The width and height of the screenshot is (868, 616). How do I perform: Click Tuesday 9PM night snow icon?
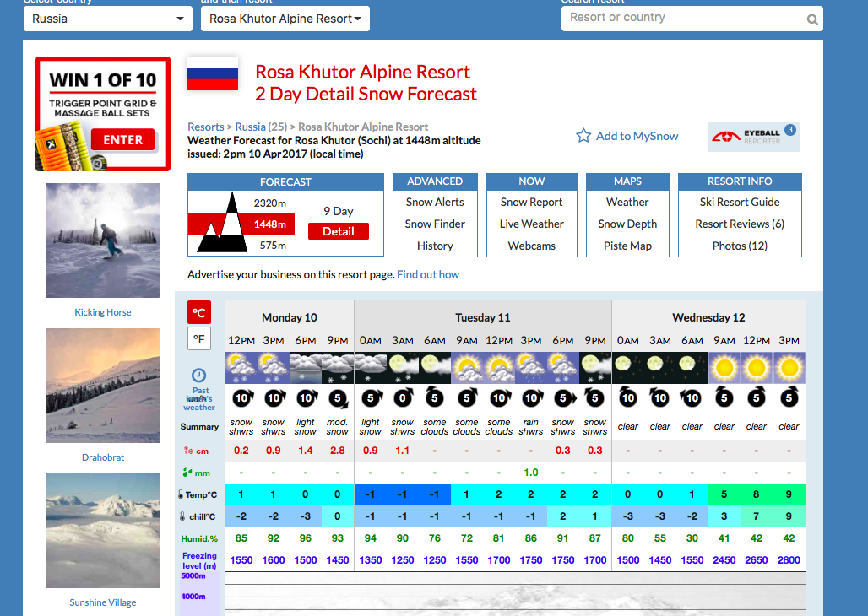[x=595, y=368]
